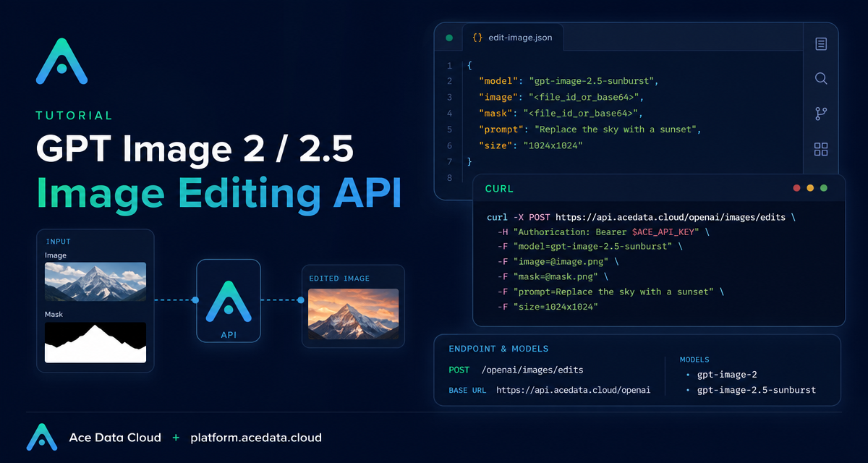The width and height of the screenshot is (868, 463).
Task: Open the extensions grid icon in sidebar
Action: [821, 149]
